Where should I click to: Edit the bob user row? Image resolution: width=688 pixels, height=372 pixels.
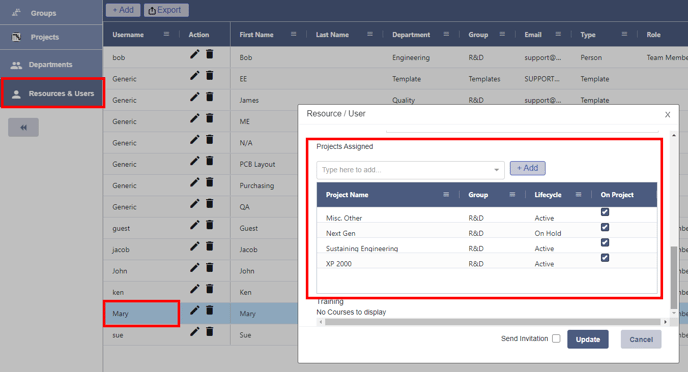194,54
